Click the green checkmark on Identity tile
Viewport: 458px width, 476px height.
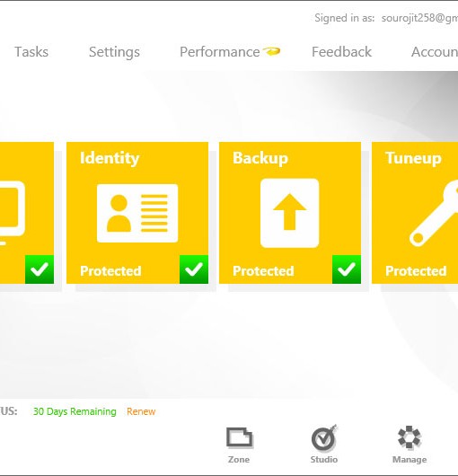(x=194, y=269)
